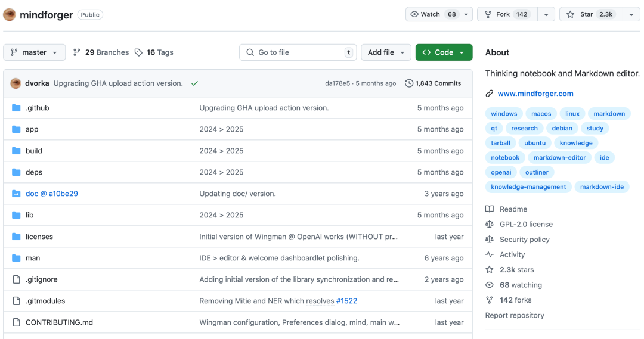The image size is (644, 339).
Task: Click the GPL-2.0 license scale icon
Action: 489,224
